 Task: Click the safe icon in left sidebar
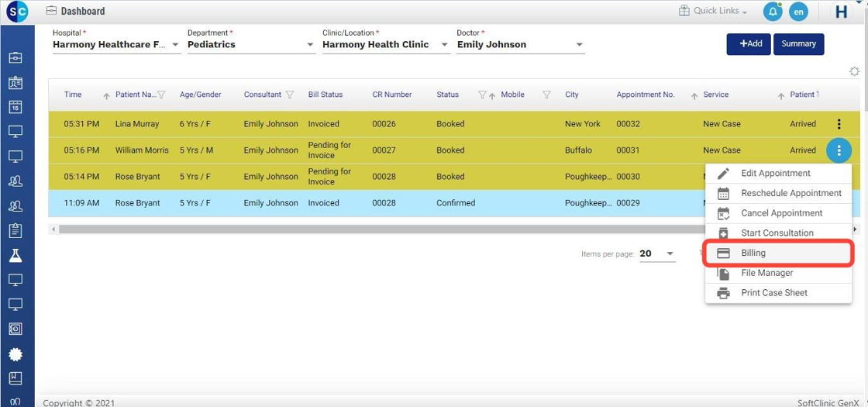click(x=15, y=329)
